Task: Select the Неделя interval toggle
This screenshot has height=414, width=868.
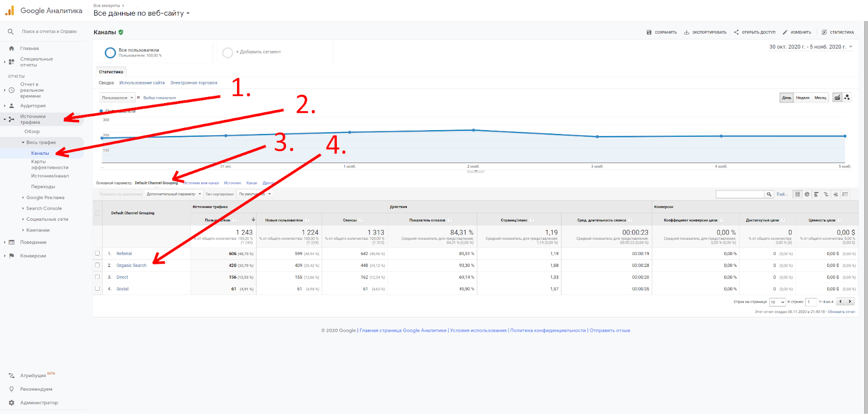Action: point(803,98)
